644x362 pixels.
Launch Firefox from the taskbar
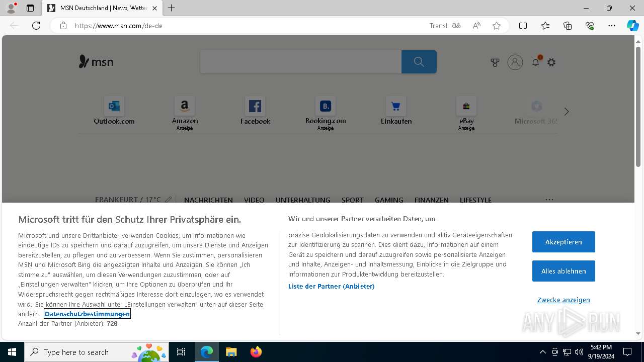click(x=256, y=352)
